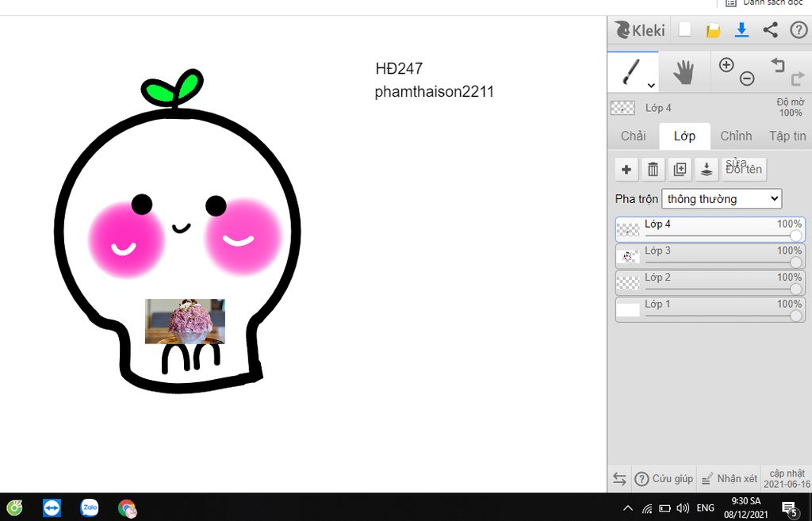812x521 pixels.
Task: Delete the current layer with the trash icon
Action: tap(653, 170)
